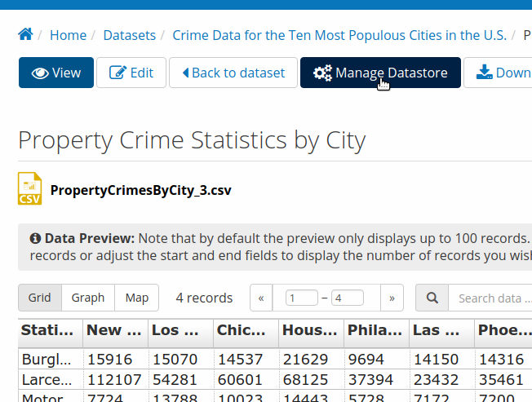Go to next records page arrow
The image size is (532, 402).
point(392,298)
